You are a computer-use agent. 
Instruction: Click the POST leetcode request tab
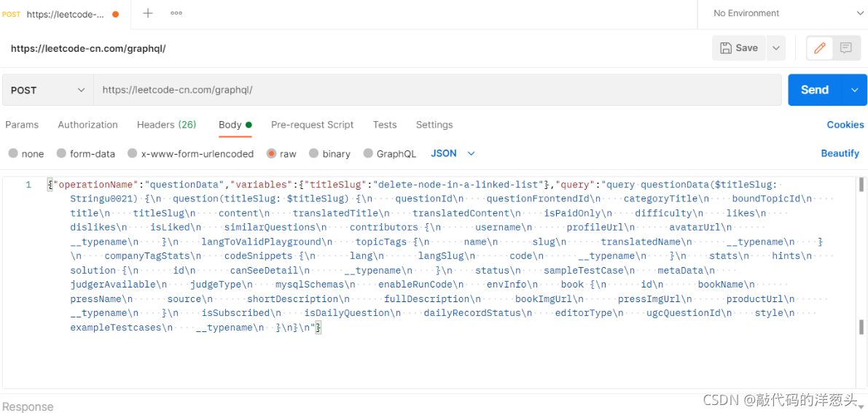(61, 14)
